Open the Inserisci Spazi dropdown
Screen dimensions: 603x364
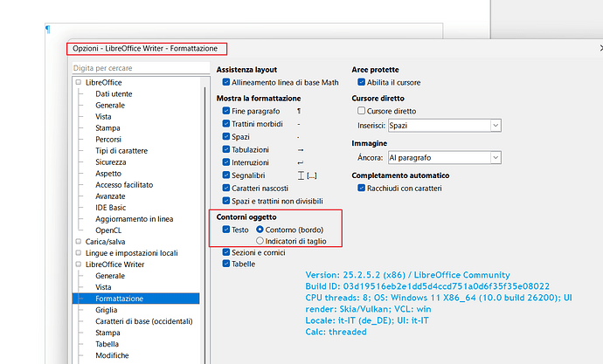tap(495, 126)
